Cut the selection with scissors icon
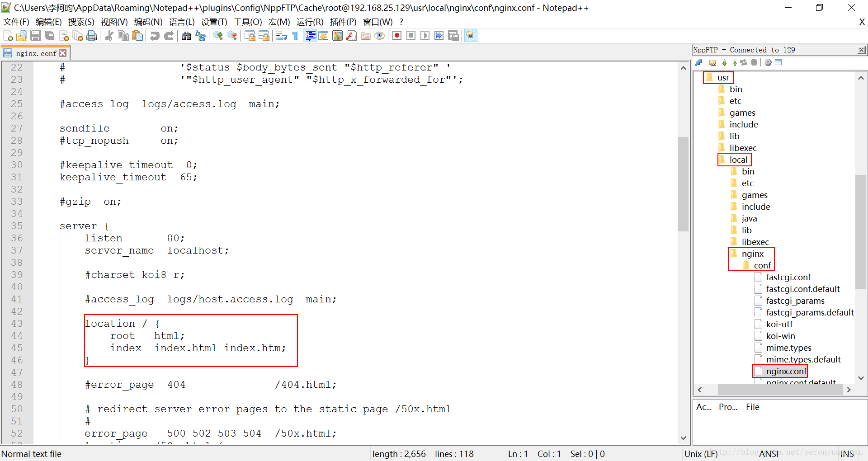This screenshot has width=868, height=461. pos(109,36)
